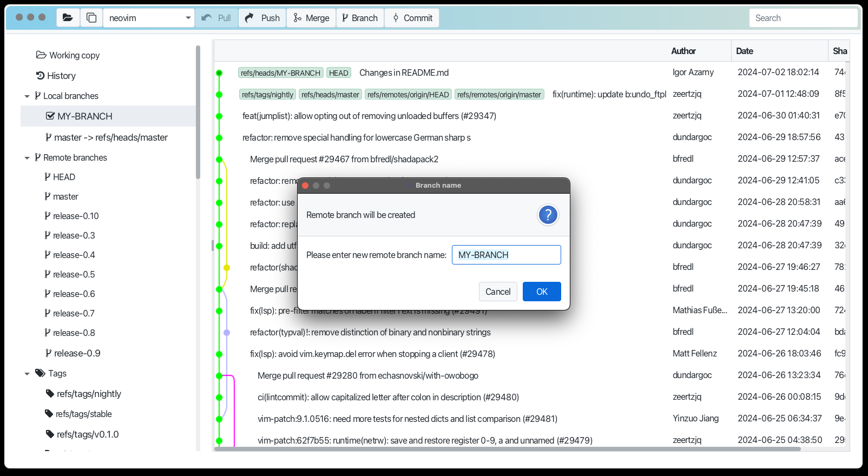
Task: Select master -> refs/heads/master branch
Action: click(x=107, y=137)
